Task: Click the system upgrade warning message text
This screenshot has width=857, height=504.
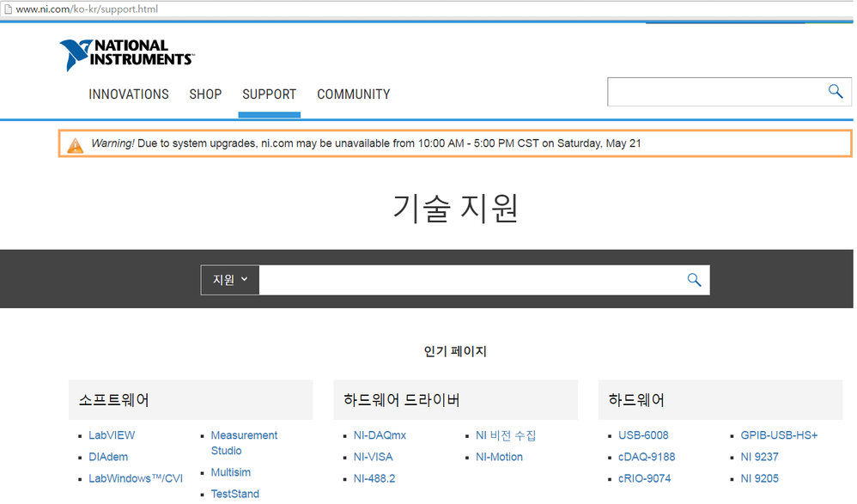Action: pyautogui.click(x=366, y=143)
